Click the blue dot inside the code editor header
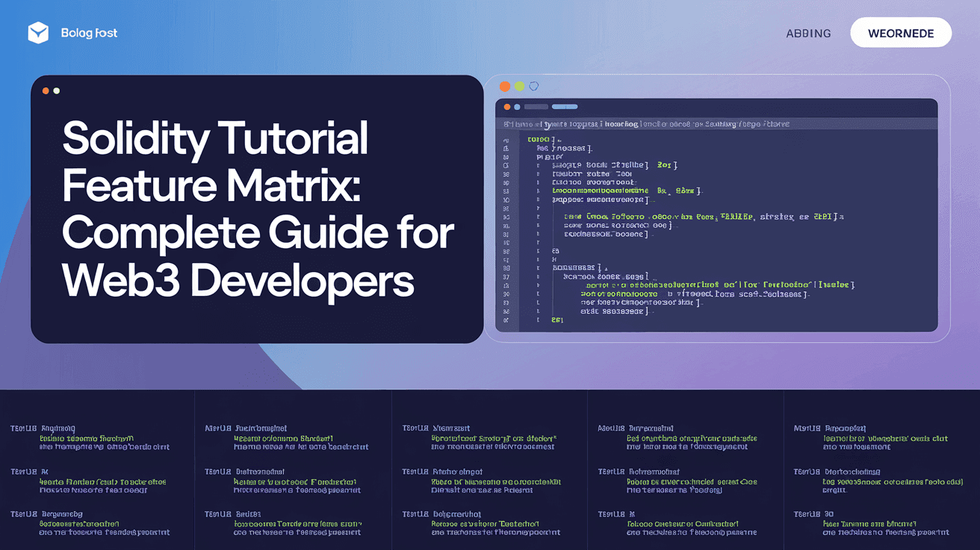Viewport: 980px width, 550px height. point(517,107)
